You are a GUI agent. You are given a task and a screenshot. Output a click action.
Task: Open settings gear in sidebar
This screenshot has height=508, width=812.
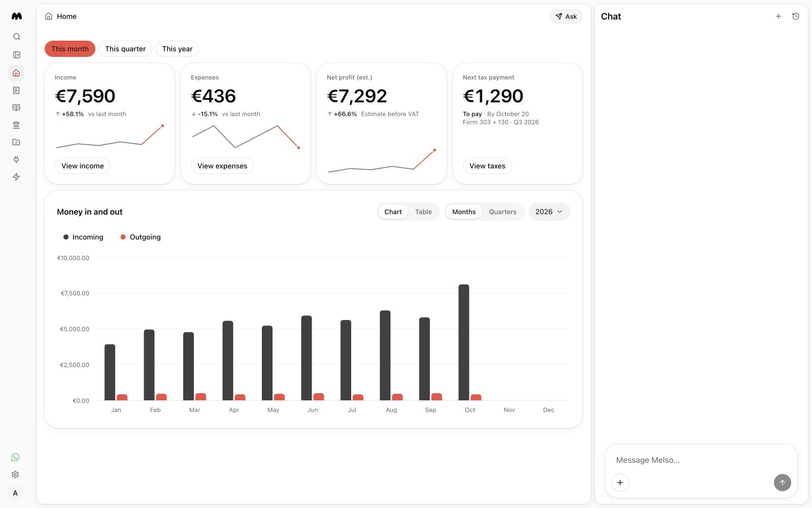tap(15, 474)
